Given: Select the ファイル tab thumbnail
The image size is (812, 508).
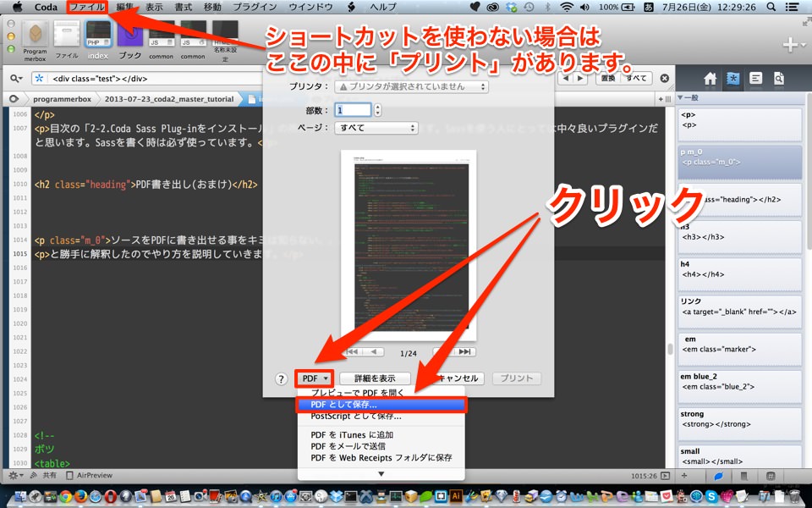Looking at the screenshot, I should click(x=67, y=41).
